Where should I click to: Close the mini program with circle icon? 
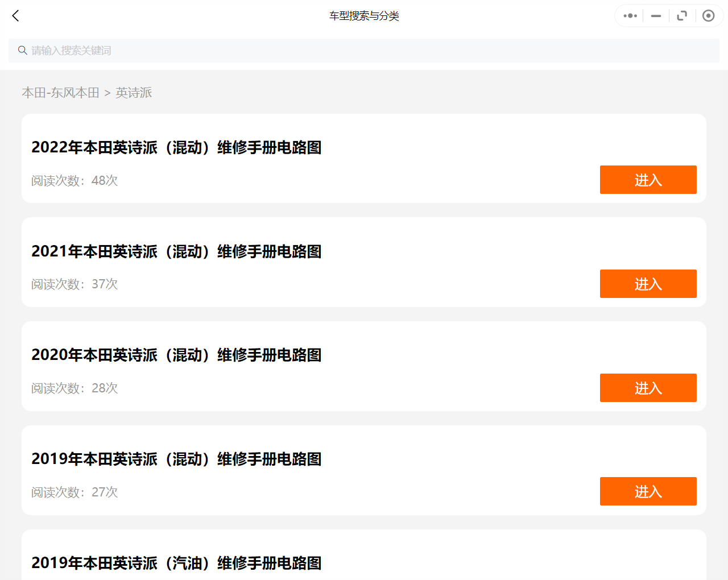point(708,16)
